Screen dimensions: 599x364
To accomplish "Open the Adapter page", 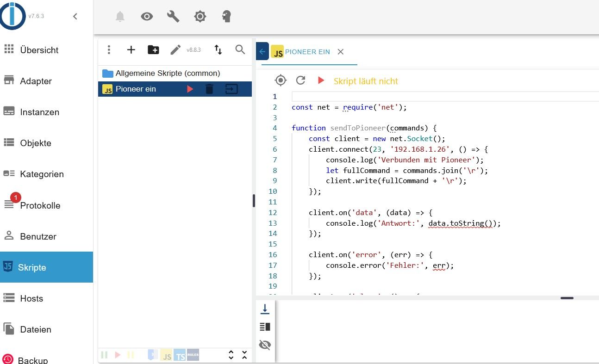I will pos(46,81).
